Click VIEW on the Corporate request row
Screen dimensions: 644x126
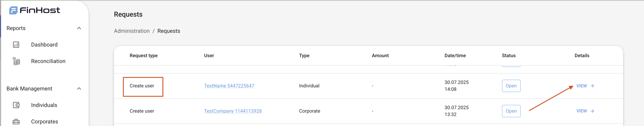(582, 111)
